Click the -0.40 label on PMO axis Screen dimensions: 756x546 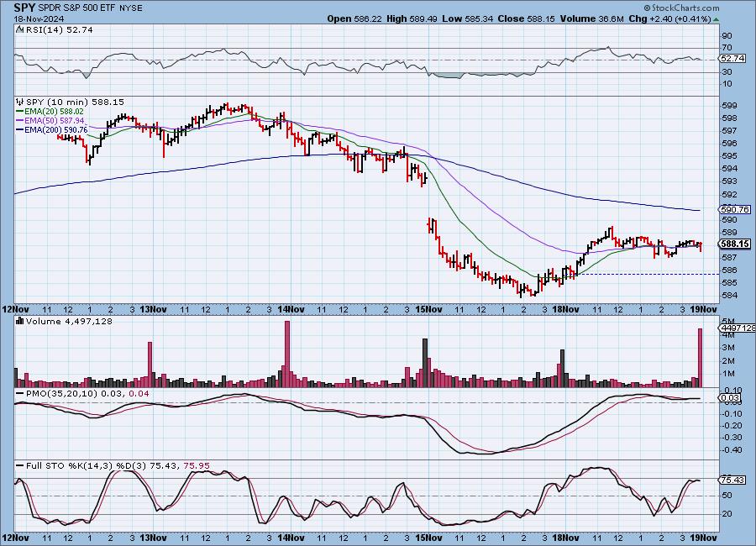click(732, 450)
